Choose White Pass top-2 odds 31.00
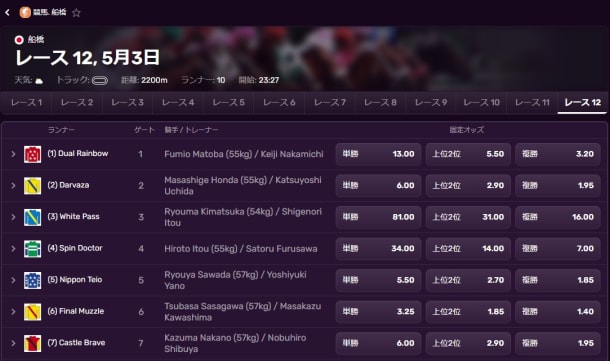This screenshot has height=361, width=610. (x=468, y=217)
